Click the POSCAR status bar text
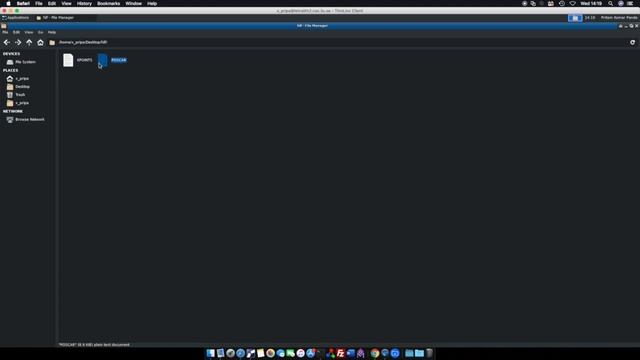Screen dimensions: 640x360 [x=94, y=345]
